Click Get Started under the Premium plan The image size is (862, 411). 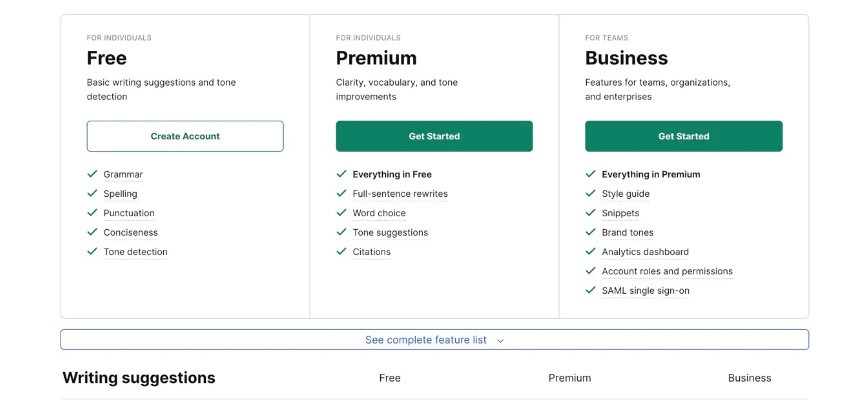pos(434,136)
